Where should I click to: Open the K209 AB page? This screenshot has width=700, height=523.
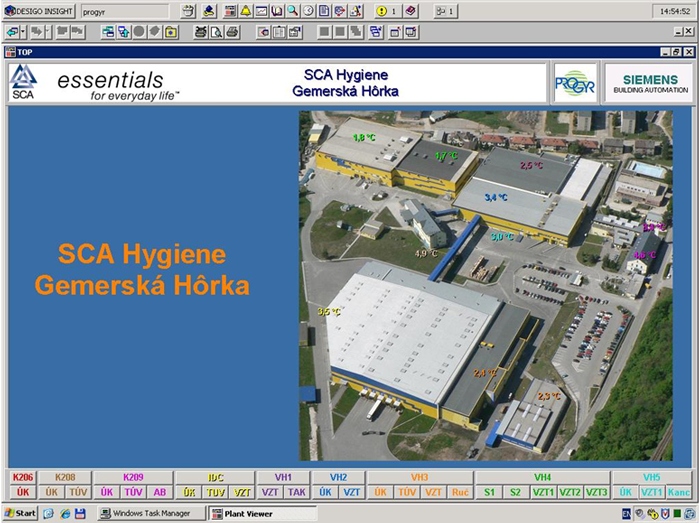(x=159, y=492)
